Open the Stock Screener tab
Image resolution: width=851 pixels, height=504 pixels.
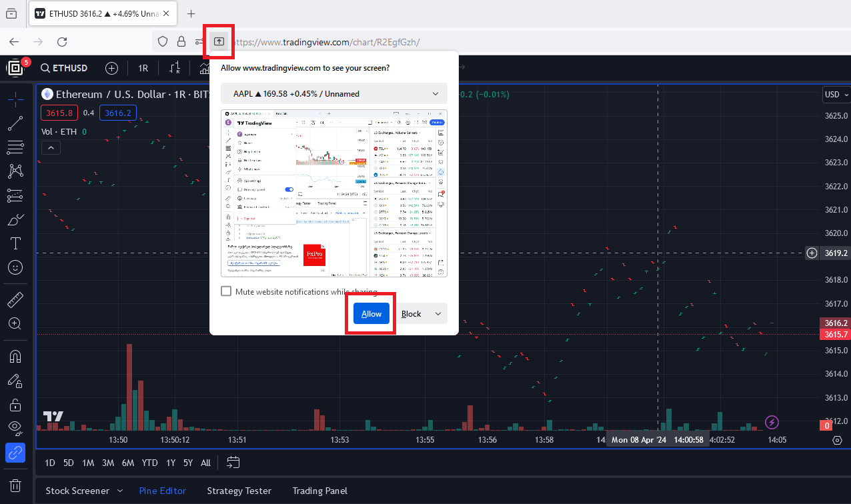tap(77, 491)
